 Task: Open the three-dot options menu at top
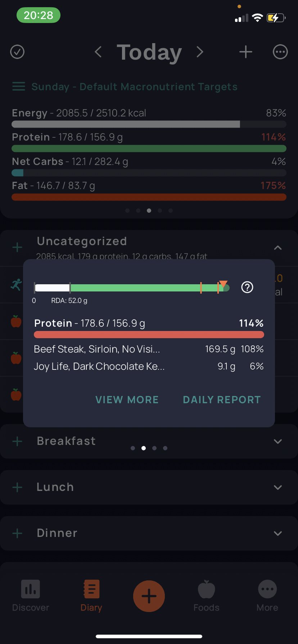(x=280, y=52)
